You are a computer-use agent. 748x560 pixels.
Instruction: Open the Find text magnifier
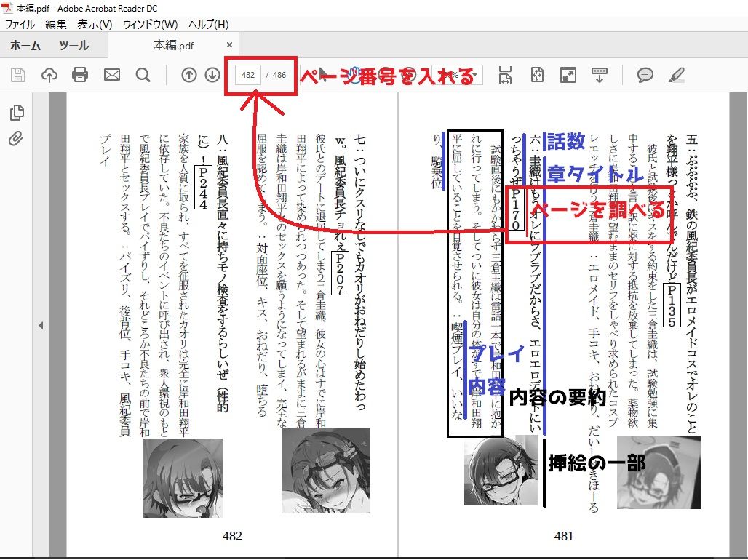(143, 75)
